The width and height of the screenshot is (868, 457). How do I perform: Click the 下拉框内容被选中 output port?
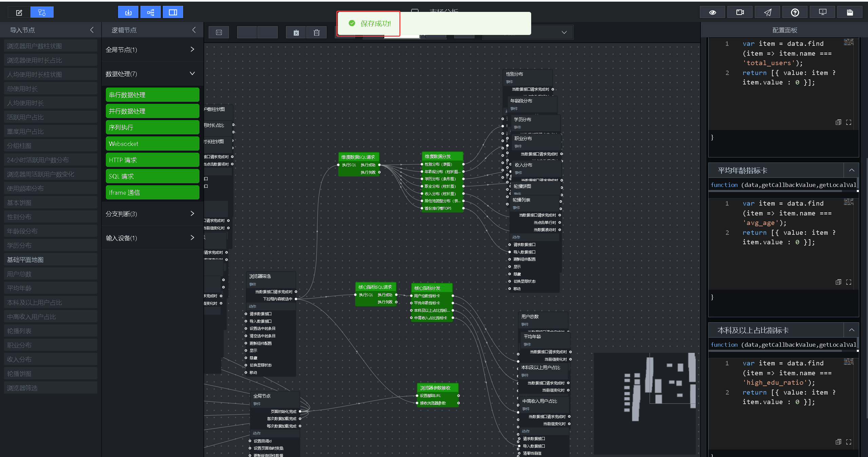coord(296,299)
